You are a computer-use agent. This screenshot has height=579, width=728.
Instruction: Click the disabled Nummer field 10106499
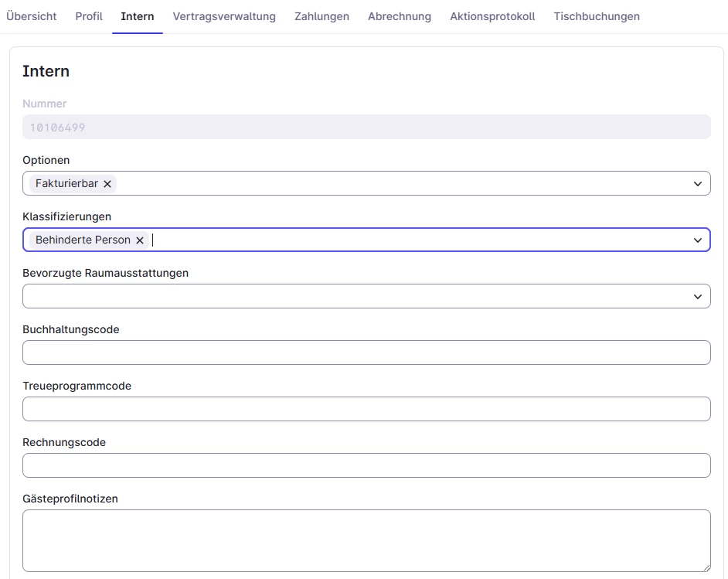point(366,127)
